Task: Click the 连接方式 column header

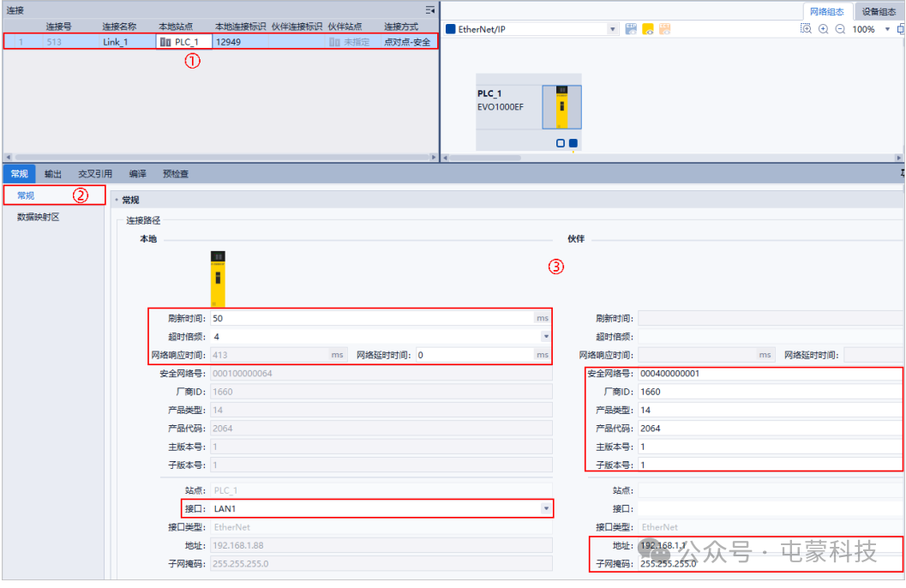Action: (401, 27)
